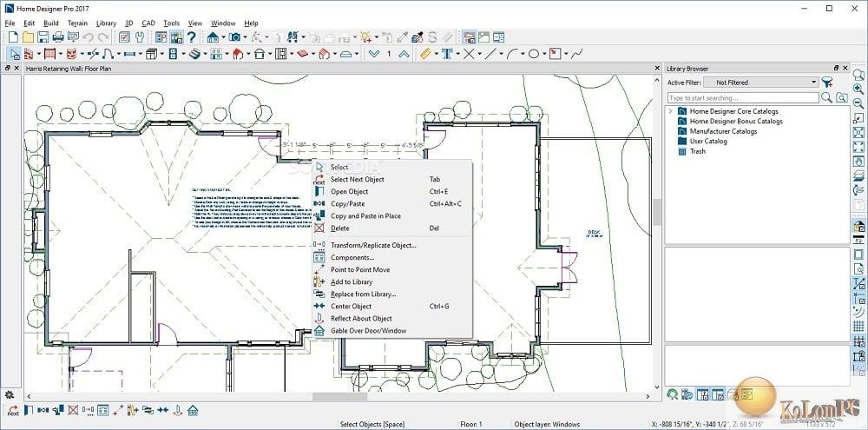The image size is (868, 430).
Task: Close the Library Browser panel
Action: point(845,68)
